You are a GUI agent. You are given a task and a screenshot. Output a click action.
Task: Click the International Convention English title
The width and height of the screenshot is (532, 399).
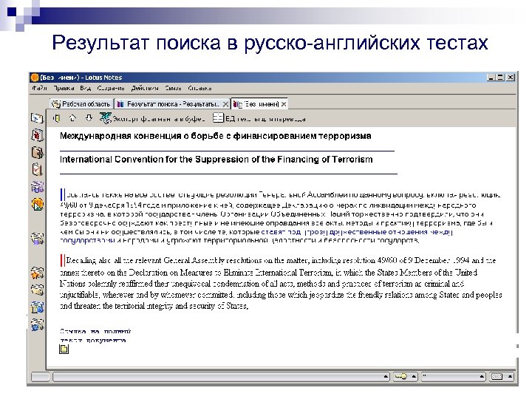[x=216, y=160]
